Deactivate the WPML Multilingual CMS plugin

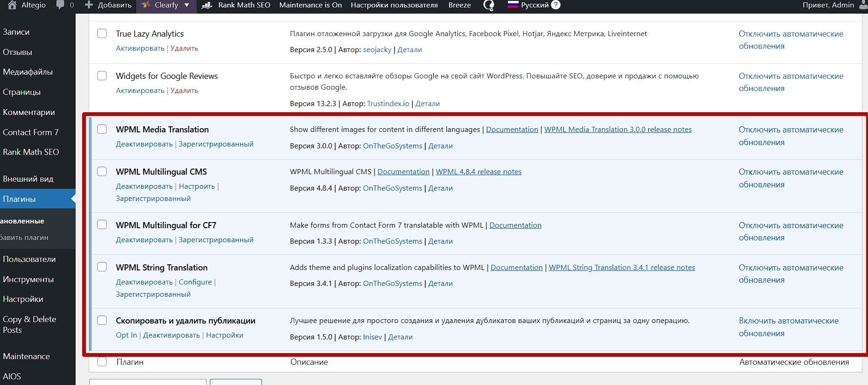point(144,186)
